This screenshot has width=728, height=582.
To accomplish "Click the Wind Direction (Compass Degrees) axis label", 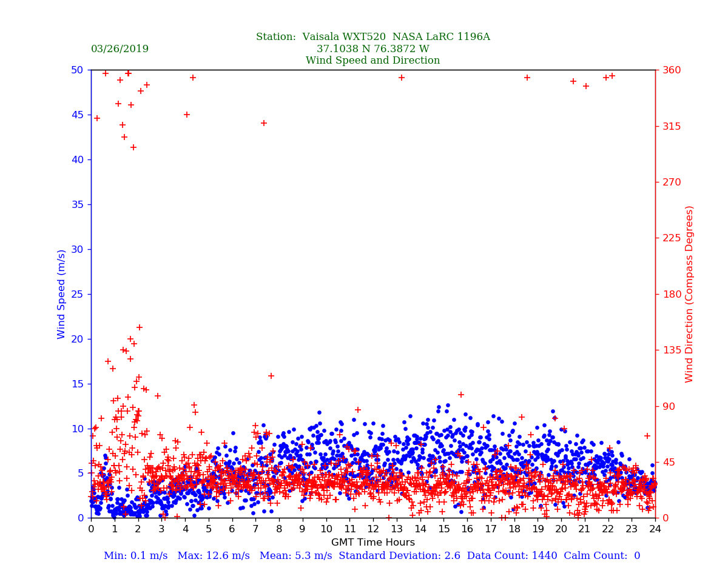I will click(689, 293).
